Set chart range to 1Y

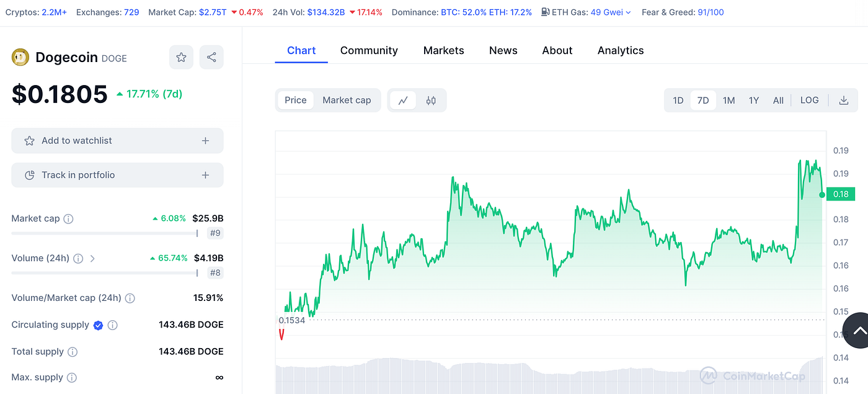point(754,101)
